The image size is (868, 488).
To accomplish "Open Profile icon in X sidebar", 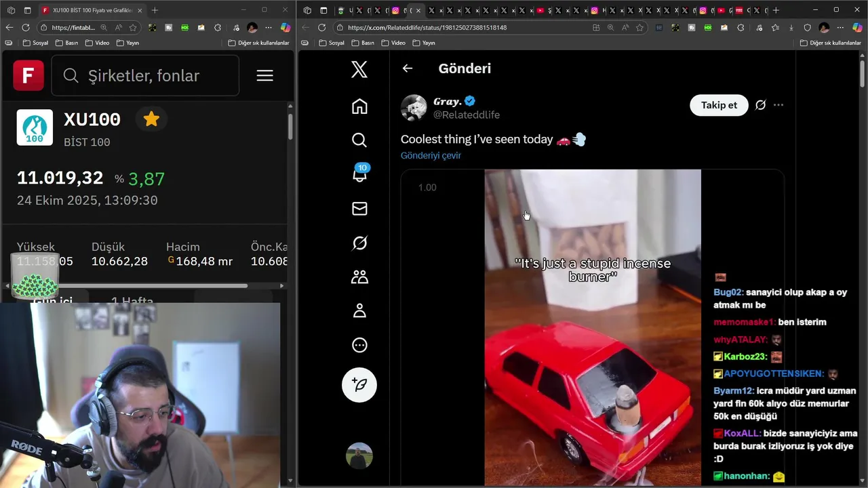I will [x=359, y=310].
